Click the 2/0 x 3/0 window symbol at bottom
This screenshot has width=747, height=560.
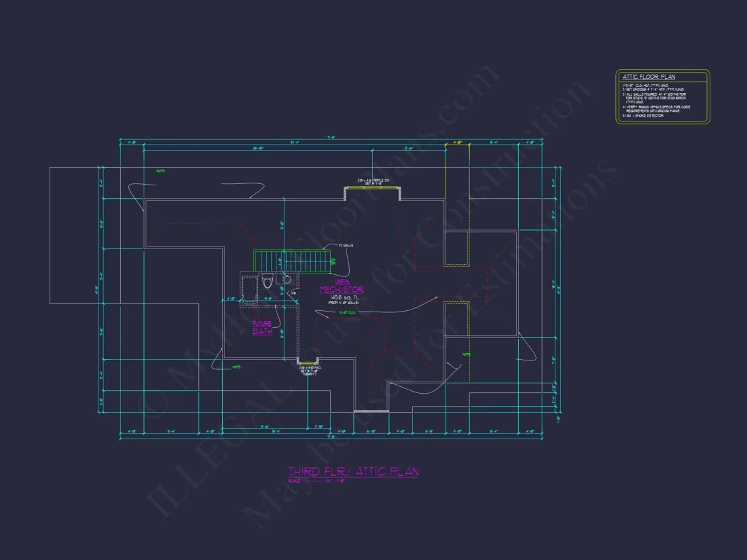pyautogui.click(x=309, y=362)
